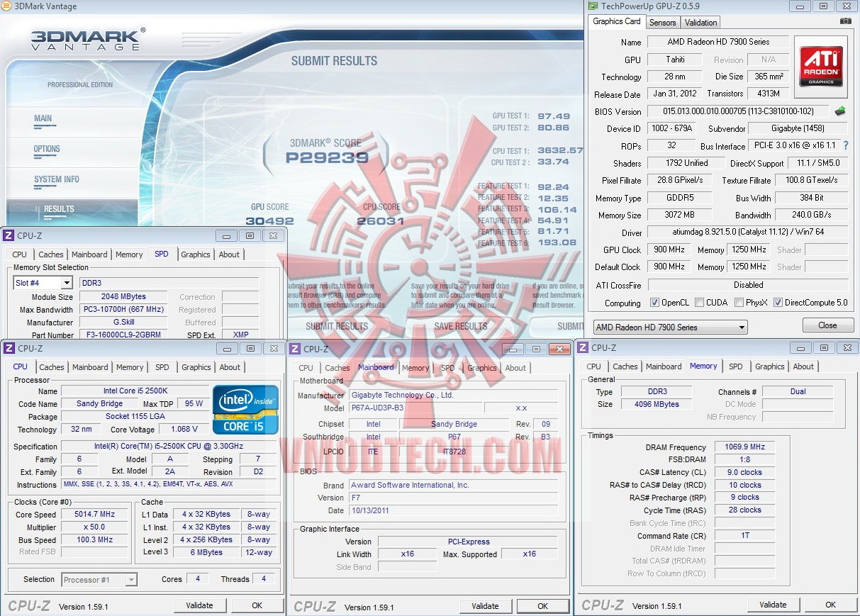This screenshot has height=616, width=860.
Task: Click the Intel Core i5 inside logo
Action: [245, 408]
